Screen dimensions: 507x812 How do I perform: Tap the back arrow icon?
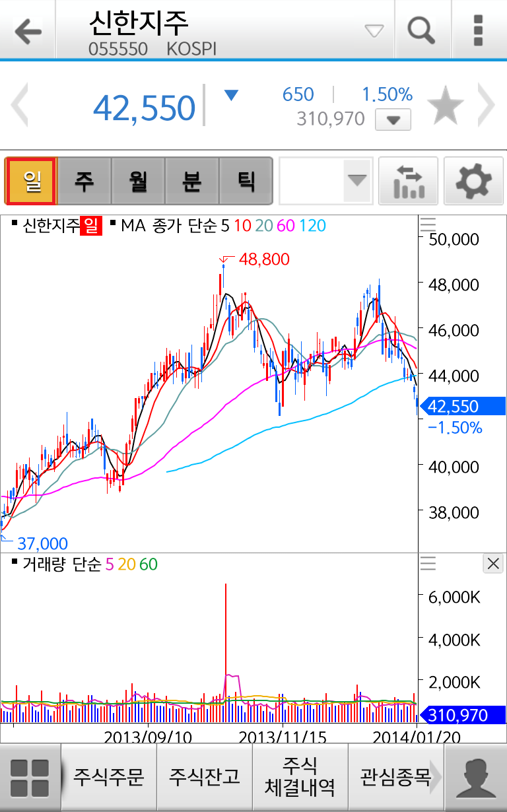[x=28, y=30]
